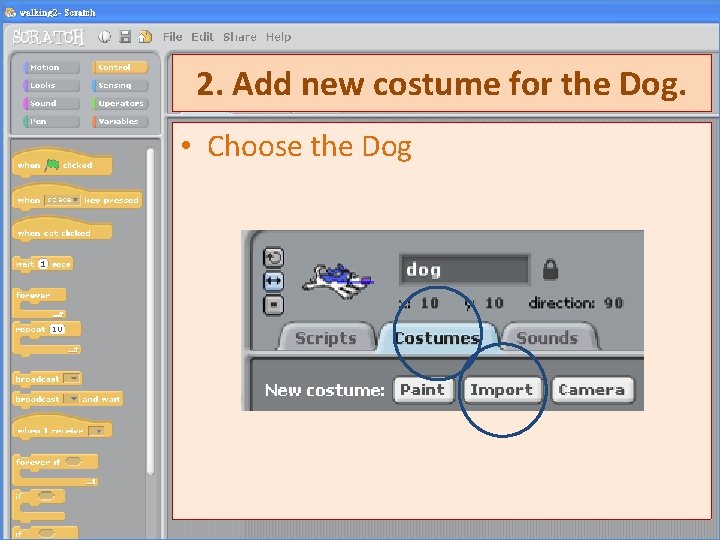Select the Sensing block category
720x540 pixels.
[120, 85]
